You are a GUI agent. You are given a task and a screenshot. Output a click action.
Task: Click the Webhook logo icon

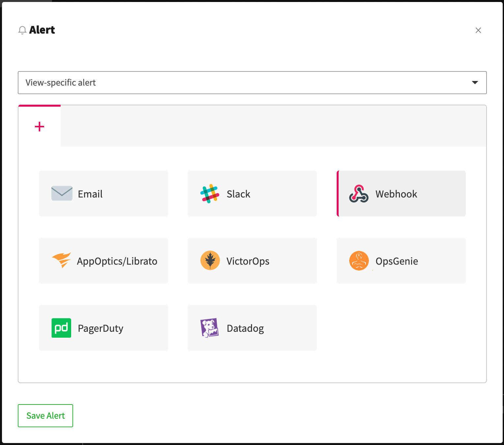click(359, 194)
